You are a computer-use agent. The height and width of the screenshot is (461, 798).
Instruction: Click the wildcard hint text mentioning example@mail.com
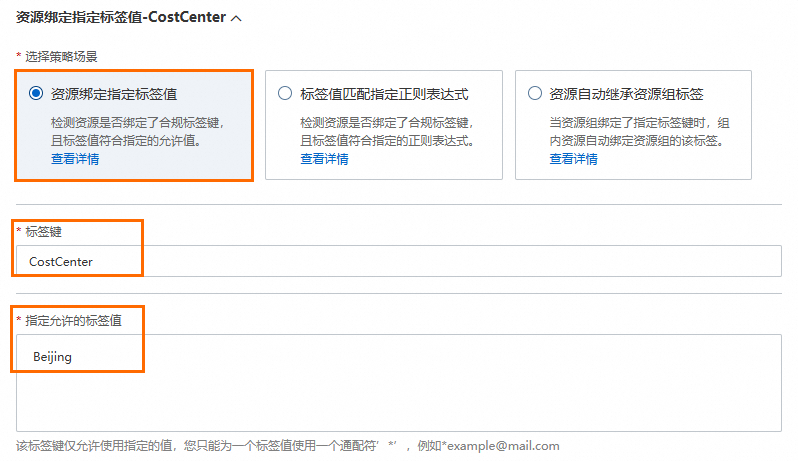pos(288,446)
